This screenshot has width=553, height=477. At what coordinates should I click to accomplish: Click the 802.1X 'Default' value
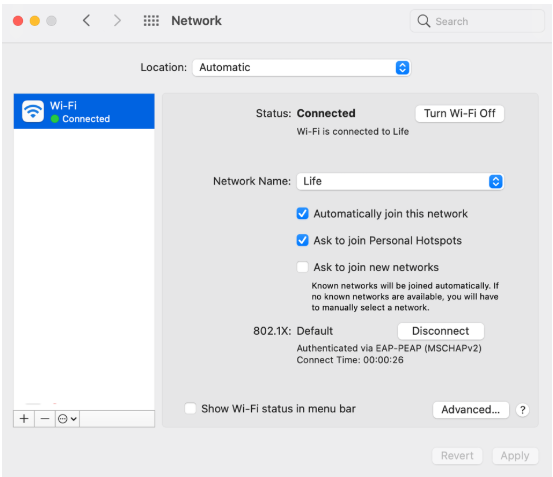[315, 331]
